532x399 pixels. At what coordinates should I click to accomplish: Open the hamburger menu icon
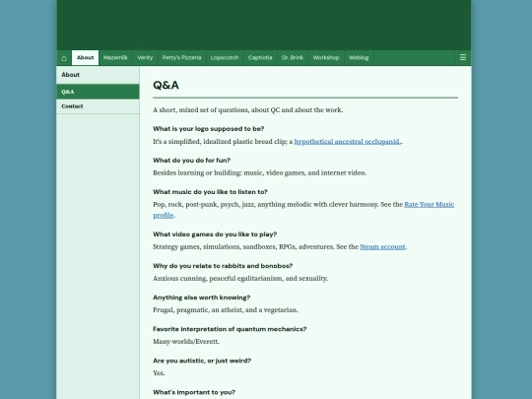463,58
